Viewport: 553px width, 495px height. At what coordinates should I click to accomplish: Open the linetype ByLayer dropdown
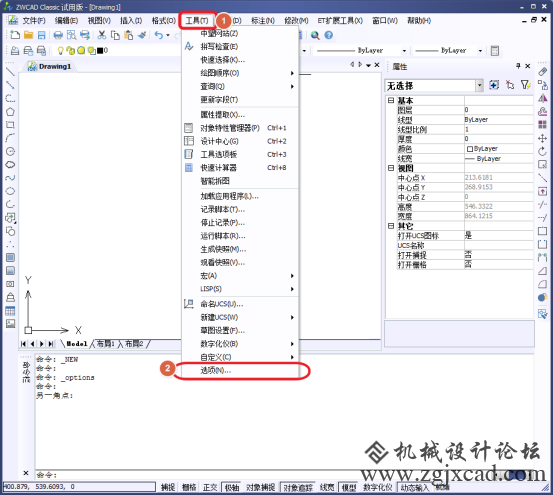coord(404,51)
